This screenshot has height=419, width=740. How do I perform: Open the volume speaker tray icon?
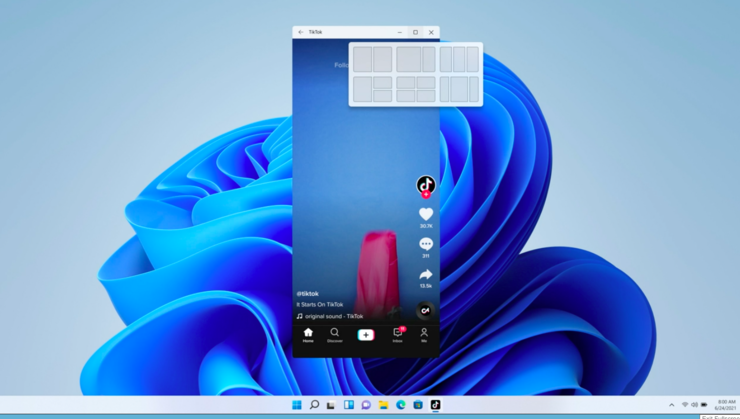[x=694, y=405]
